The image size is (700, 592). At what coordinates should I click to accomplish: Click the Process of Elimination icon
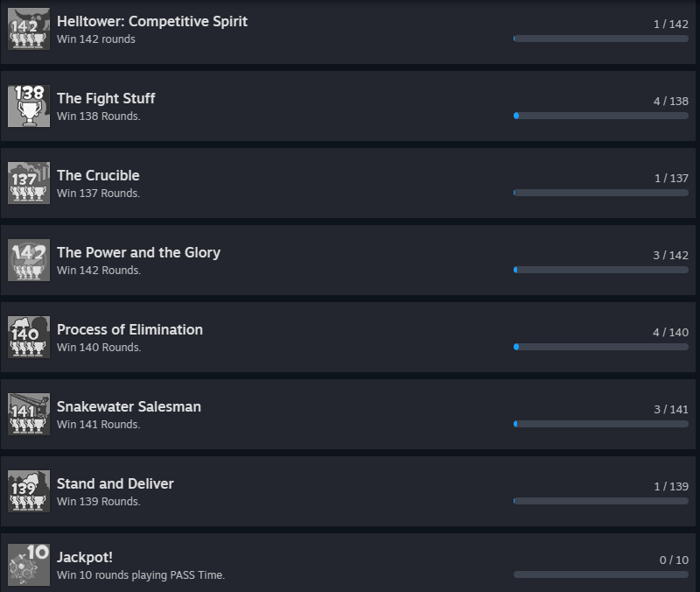[x=29, y=337]
